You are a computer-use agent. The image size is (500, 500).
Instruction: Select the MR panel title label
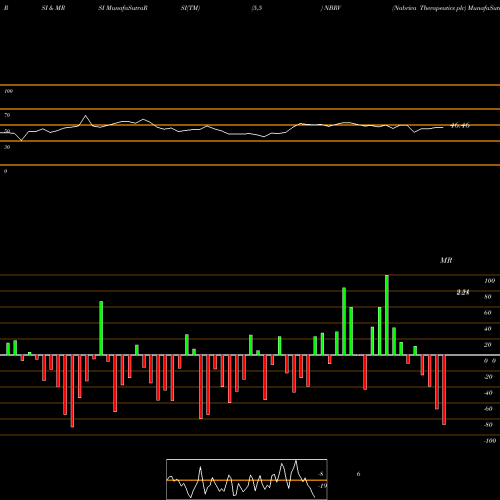pos(446,260)
